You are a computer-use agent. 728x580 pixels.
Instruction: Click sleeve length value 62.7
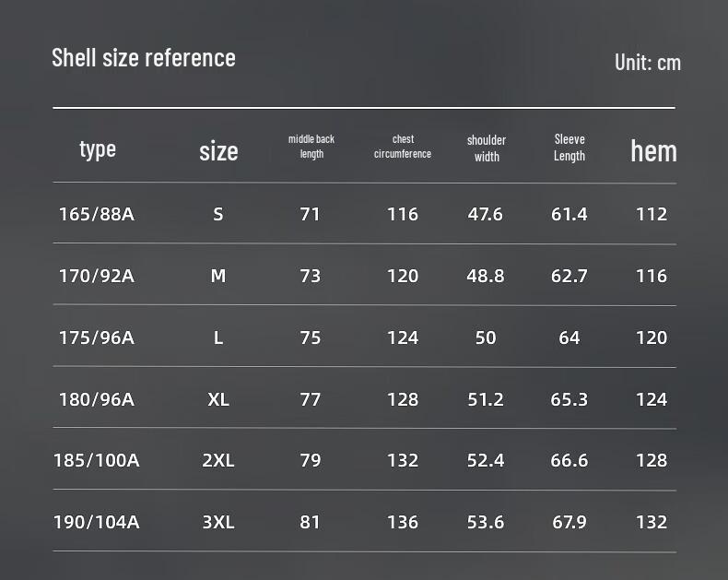click(x=569, y=276)
